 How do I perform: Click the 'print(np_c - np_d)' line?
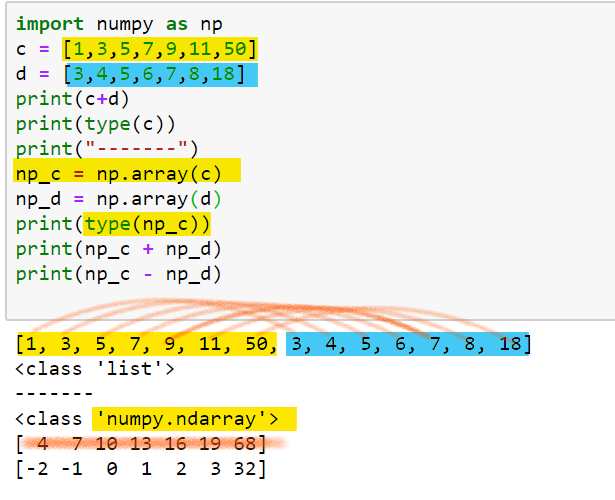119,275
